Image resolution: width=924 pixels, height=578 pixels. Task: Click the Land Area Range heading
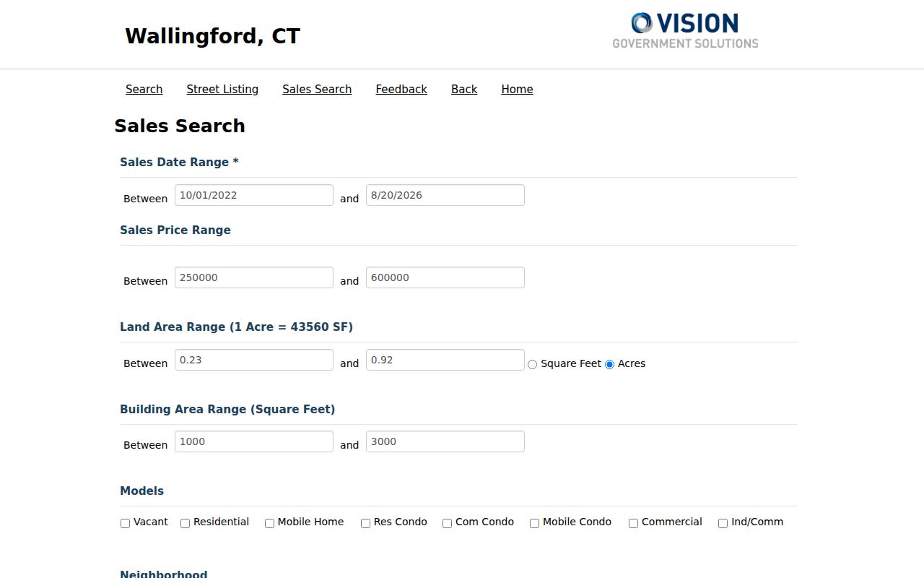[x=236, y=327]
